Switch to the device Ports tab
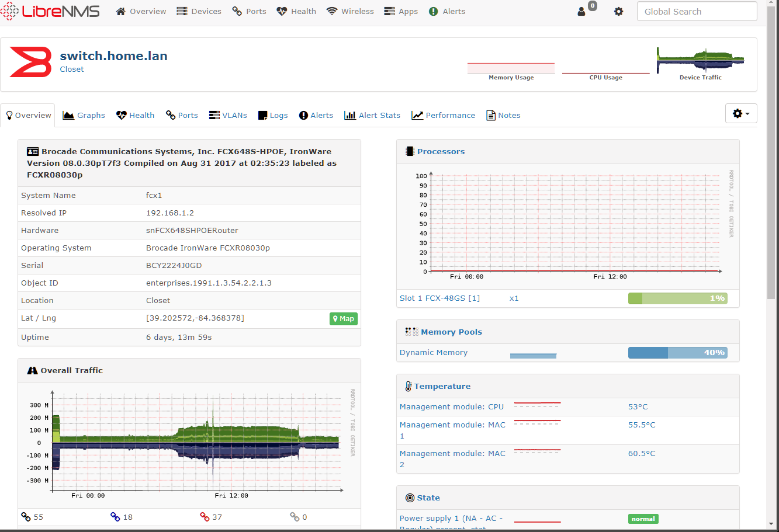The height and width of the screenshot is (532, 779). coord(182,115)
